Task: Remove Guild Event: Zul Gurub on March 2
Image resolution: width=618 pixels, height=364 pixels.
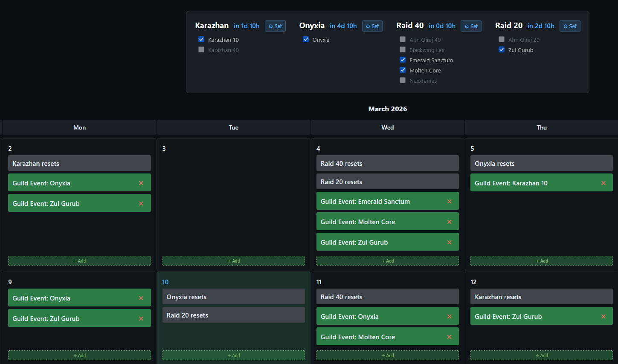Action: [141, 204]
